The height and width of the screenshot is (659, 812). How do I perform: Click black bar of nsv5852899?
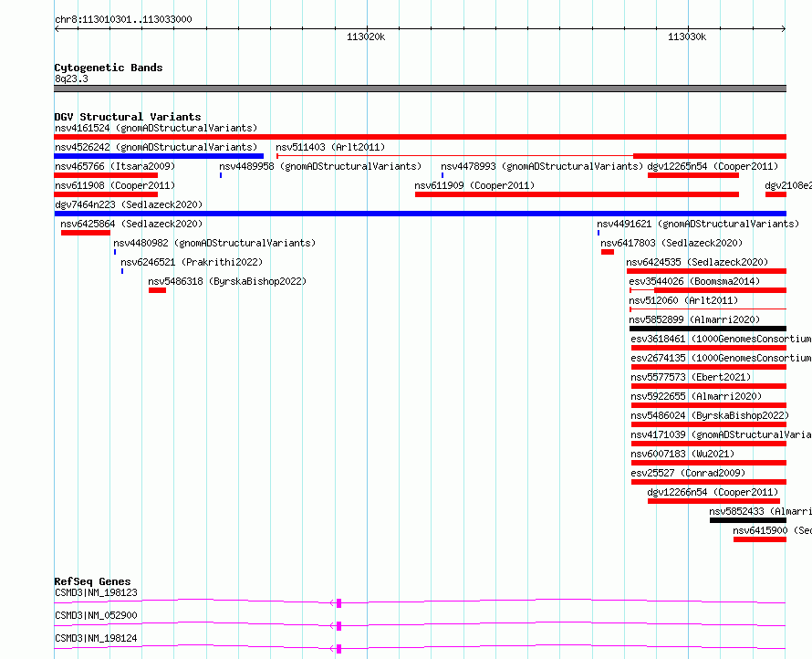tap(708, 329)
